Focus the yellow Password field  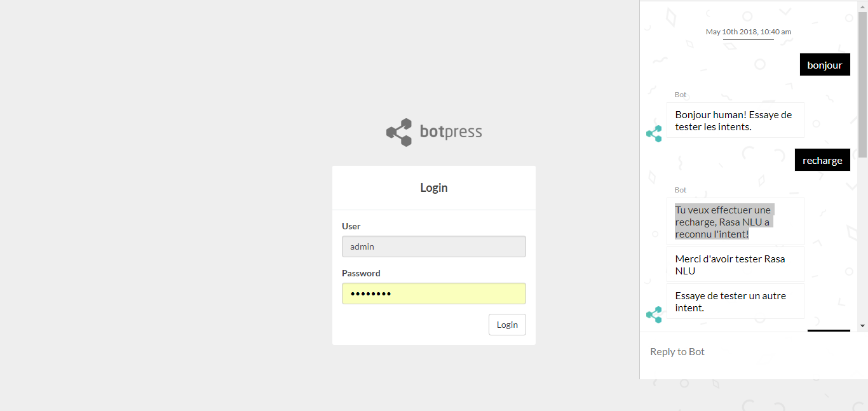click(x=434, y=293)
